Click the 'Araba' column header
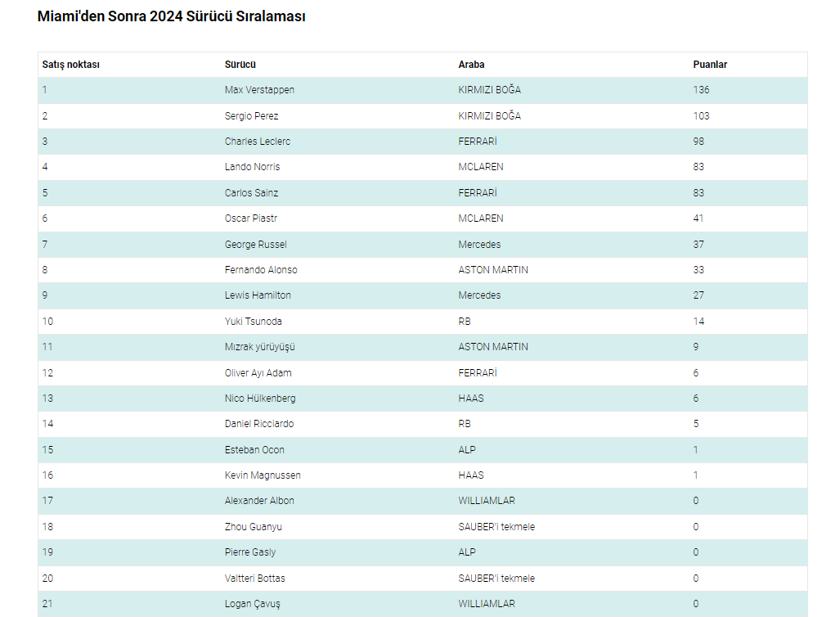The image size is (840, 617). [x=471, y=65]
